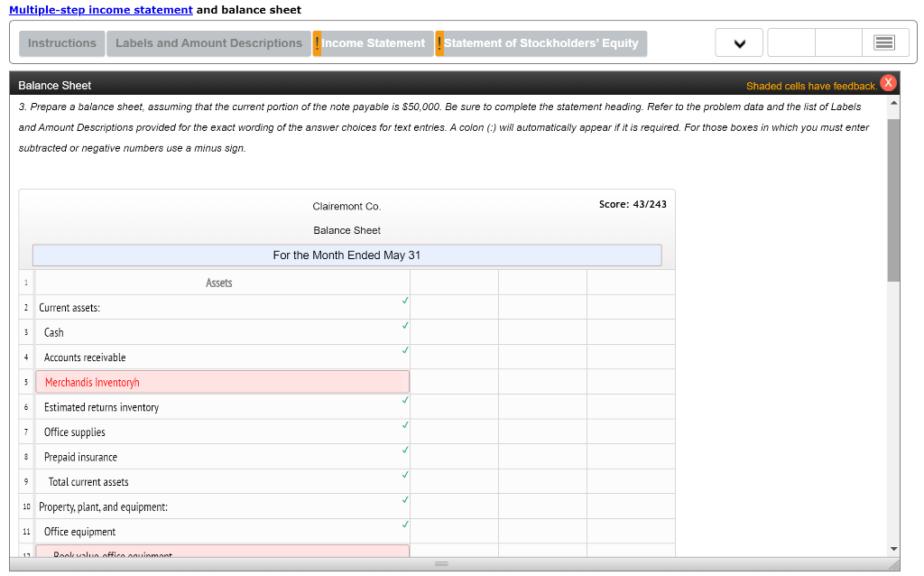Click the Instructions button
The image size is (924, 576).
coord(61,42)
